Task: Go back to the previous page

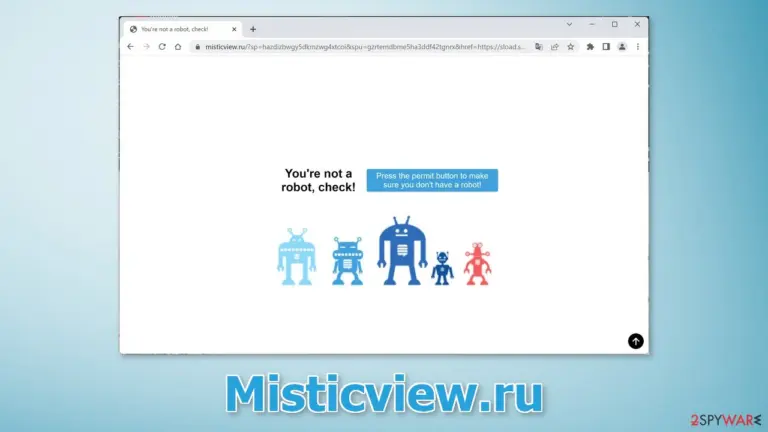Action: [130, 47]
